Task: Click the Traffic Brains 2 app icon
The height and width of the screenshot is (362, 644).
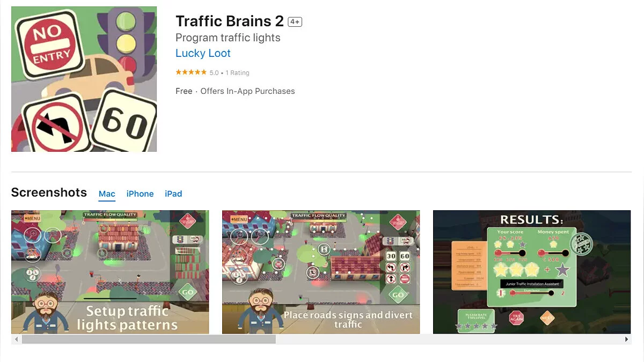Action: (x=84, y=79)
